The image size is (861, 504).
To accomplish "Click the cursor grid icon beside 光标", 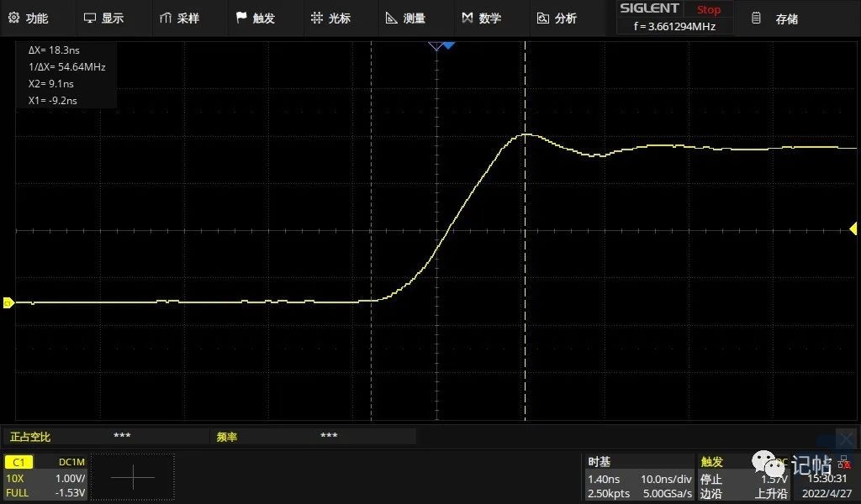I will pos(317,18).
